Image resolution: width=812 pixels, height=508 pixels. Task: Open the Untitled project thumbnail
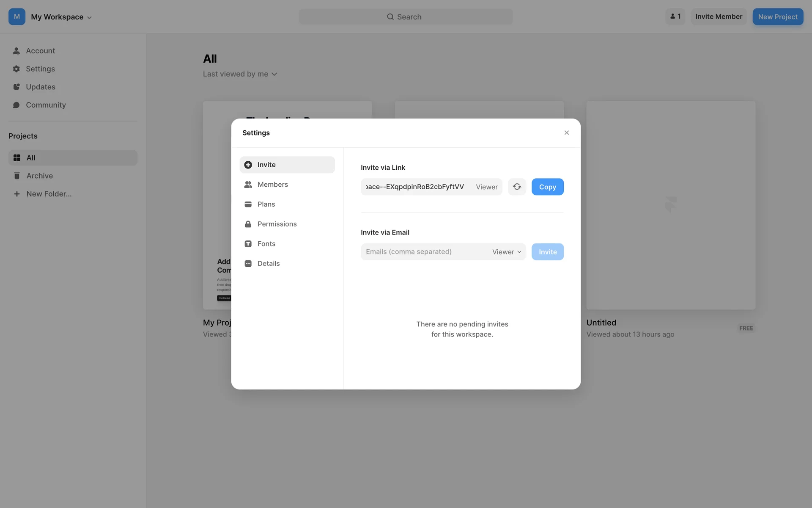(670, 205)
